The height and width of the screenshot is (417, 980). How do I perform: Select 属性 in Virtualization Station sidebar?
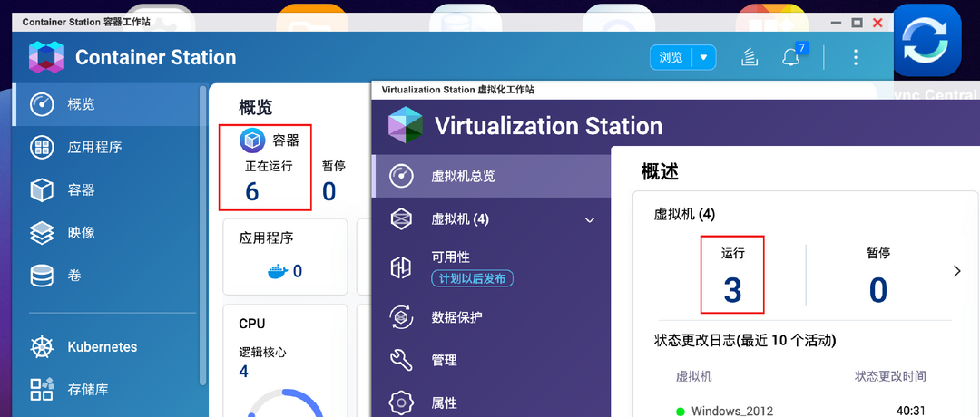pos(491,402)
